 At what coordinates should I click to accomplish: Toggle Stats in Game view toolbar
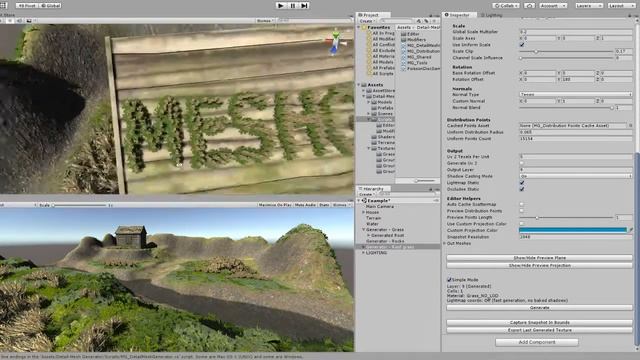tap(324, 205)
